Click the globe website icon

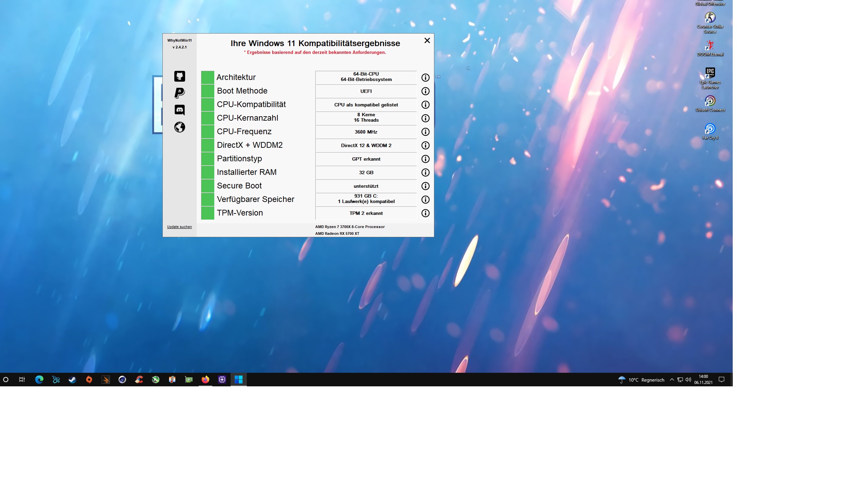coord(180,127)
